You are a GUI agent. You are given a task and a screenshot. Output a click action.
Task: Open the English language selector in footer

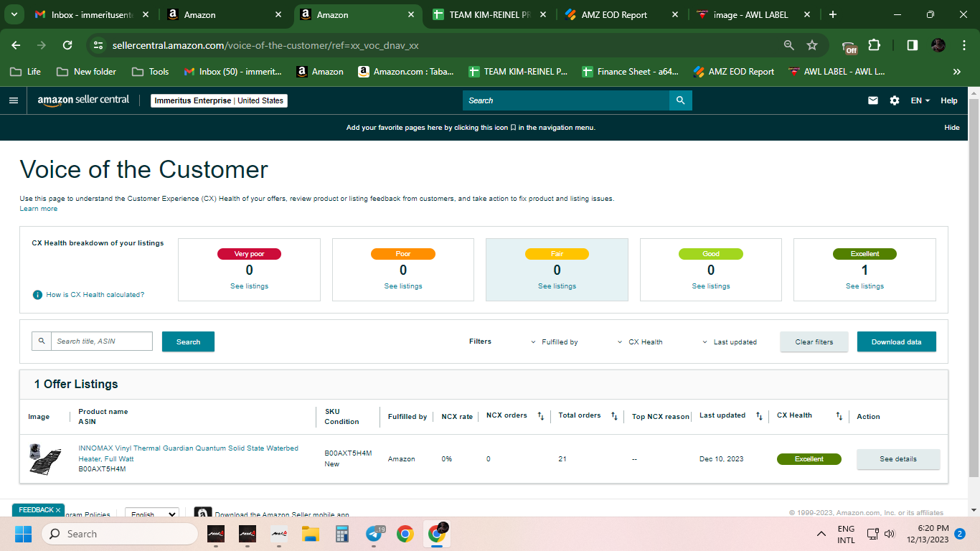tap(152, 514)
